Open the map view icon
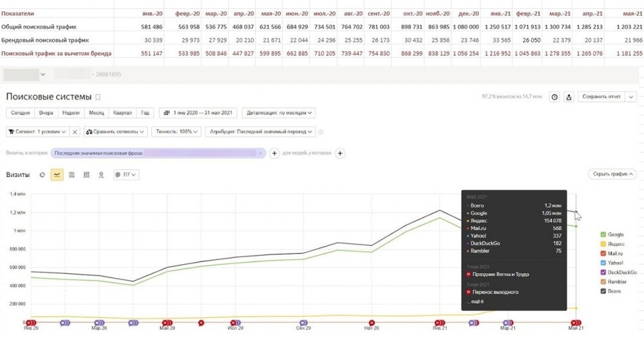This screenshot has width=644, height=338. (101, 174)
